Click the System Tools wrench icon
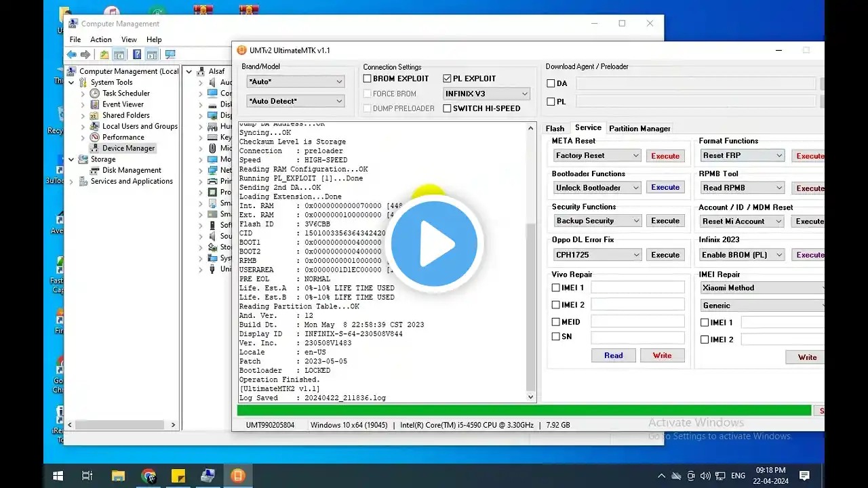 83,82
